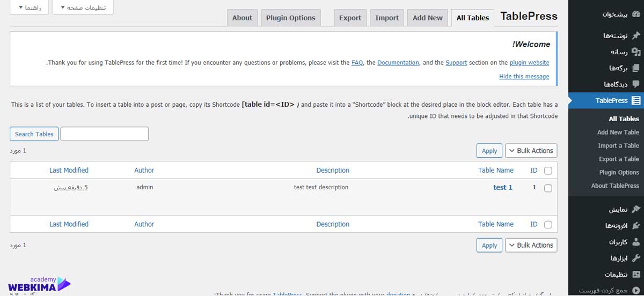The height and width of the screenshot is (296, 644).
Task: Open the bottom Bulk Actions dropdown
Action: [x=531, y=245]
